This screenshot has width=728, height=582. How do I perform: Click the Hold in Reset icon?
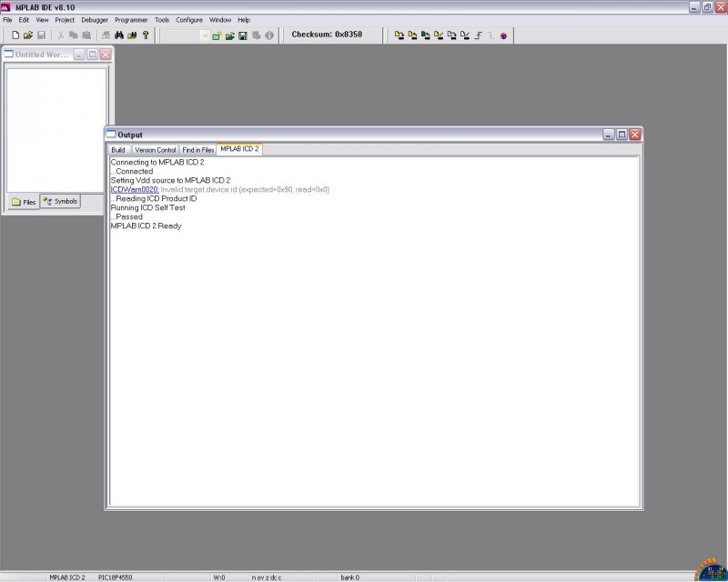491,35
